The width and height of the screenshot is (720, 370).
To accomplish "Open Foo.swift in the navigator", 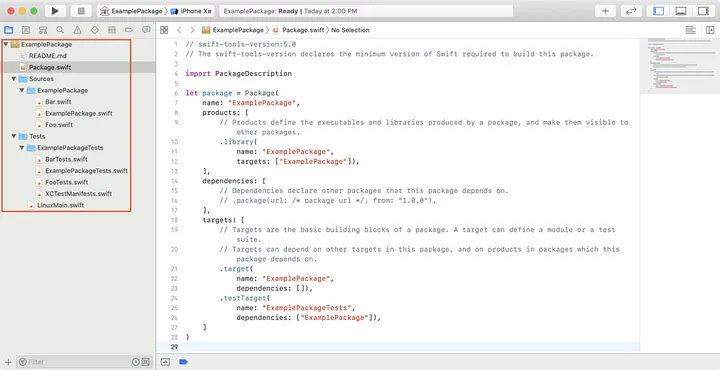I will coord(59,125).
